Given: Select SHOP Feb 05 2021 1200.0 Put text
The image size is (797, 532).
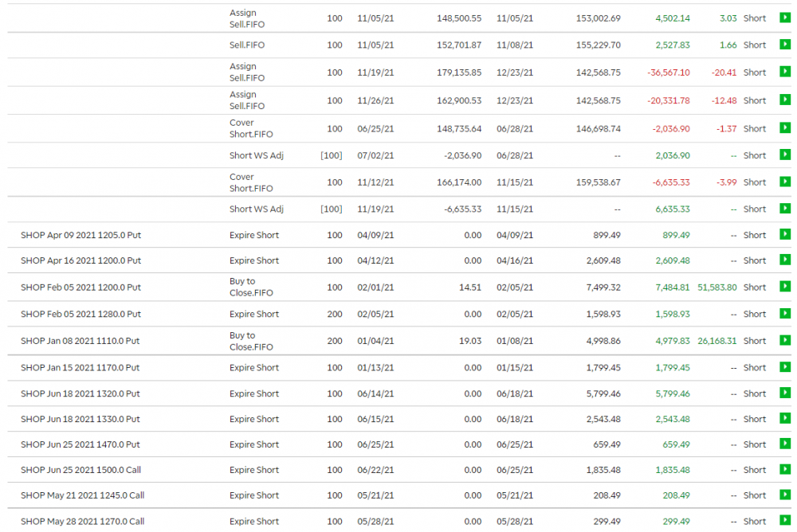Looking at the screenshot, I should (x=80, y=288).
